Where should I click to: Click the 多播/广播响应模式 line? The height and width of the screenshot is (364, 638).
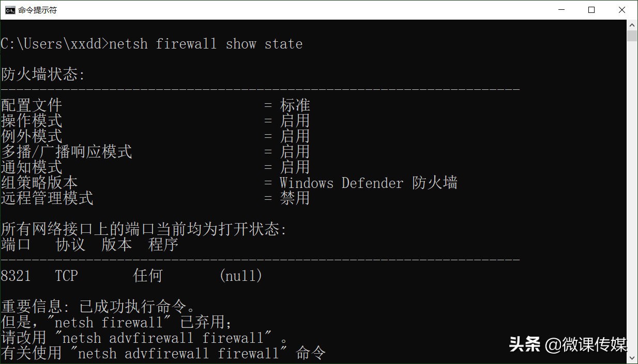click(155, 152)
